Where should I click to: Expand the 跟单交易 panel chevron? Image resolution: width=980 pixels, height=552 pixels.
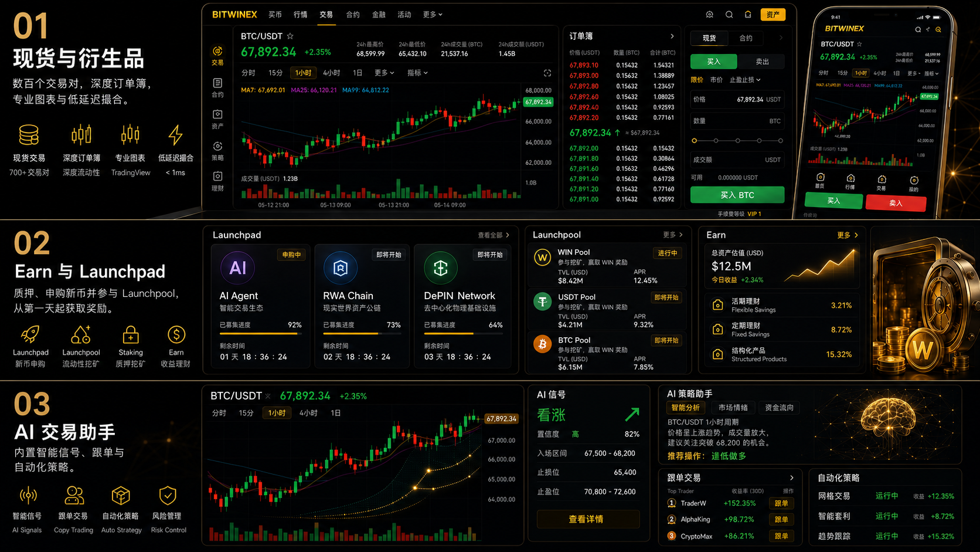click(791, 478)
